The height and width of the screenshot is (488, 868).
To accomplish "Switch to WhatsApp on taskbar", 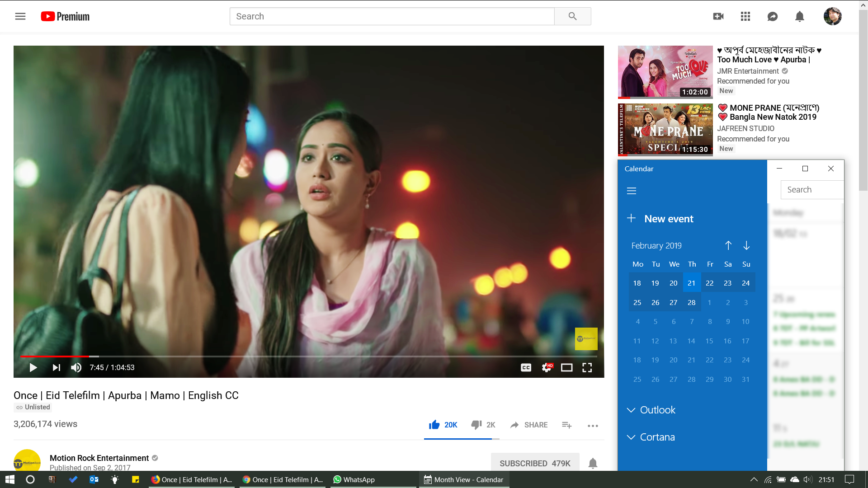I will [373, 479].
